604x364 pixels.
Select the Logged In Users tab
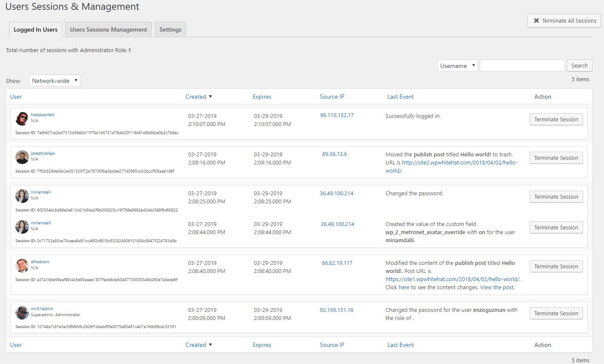point(35,29)
